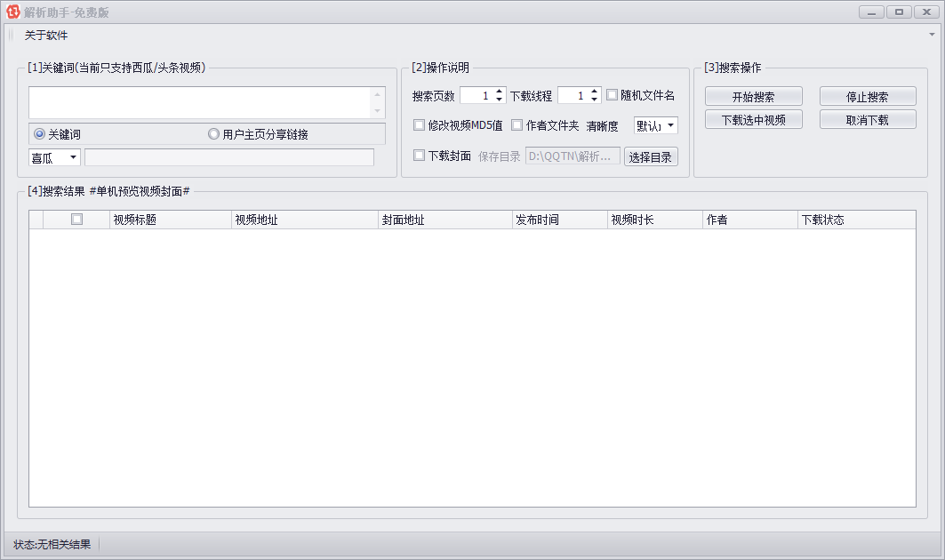Click the 视频地址 column header
Viewport: 945px width, 560px height.
pos(304,220)
